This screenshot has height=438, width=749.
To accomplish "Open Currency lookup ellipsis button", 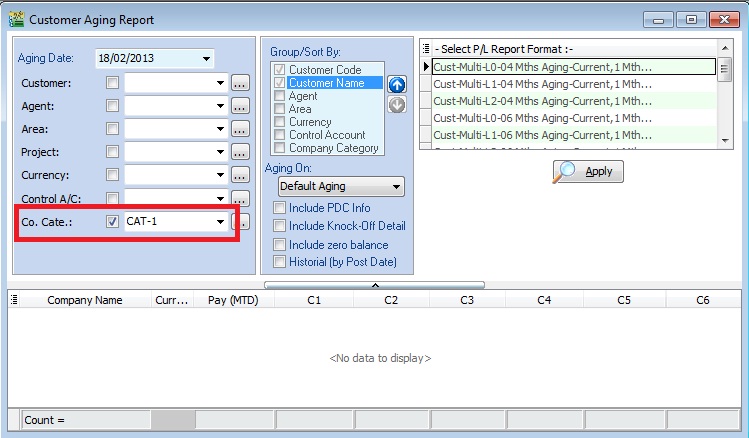I will pos(240,175).
